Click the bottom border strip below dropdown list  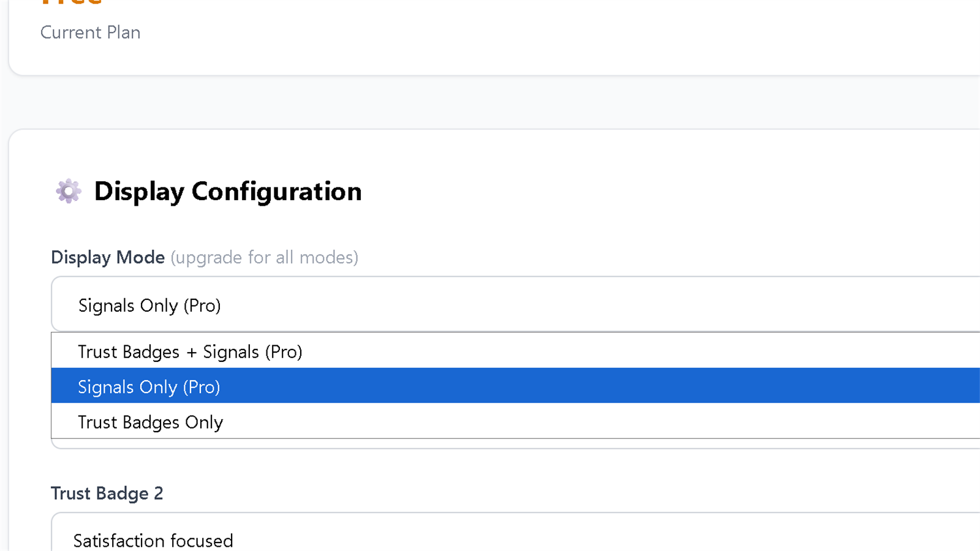pos(516,444)
